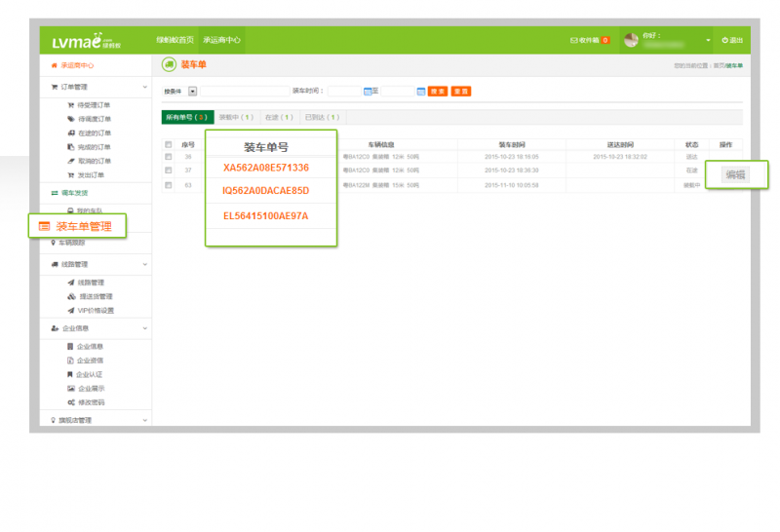Click the lvmae logo in the header

[87, 41]
